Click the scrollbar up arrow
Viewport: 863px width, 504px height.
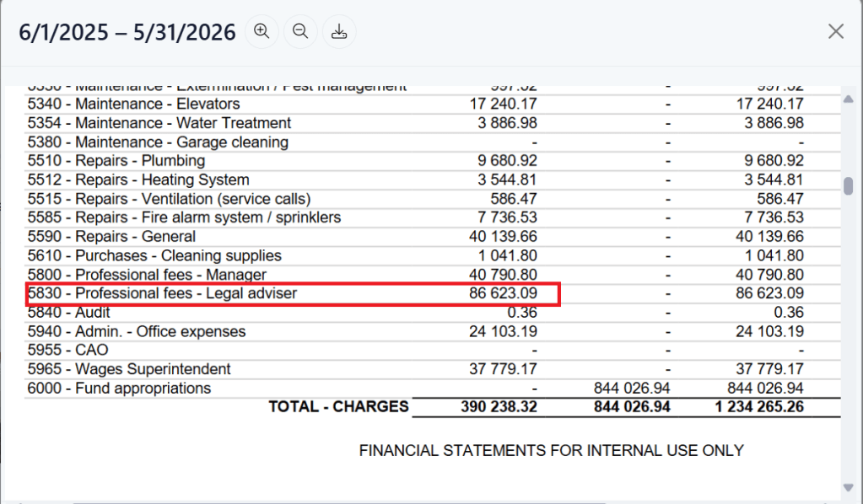(x=848, y=99)
